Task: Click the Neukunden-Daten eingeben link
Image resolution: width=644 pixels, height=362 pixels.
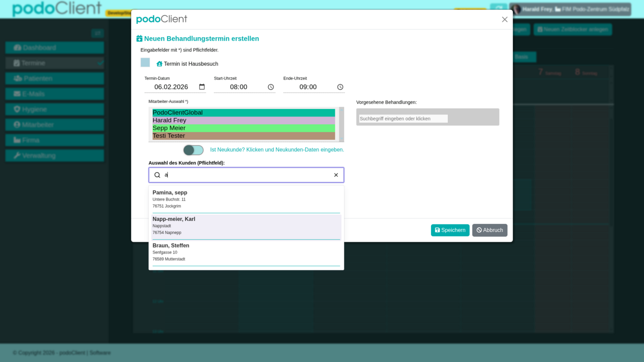Action: point(276,150)
